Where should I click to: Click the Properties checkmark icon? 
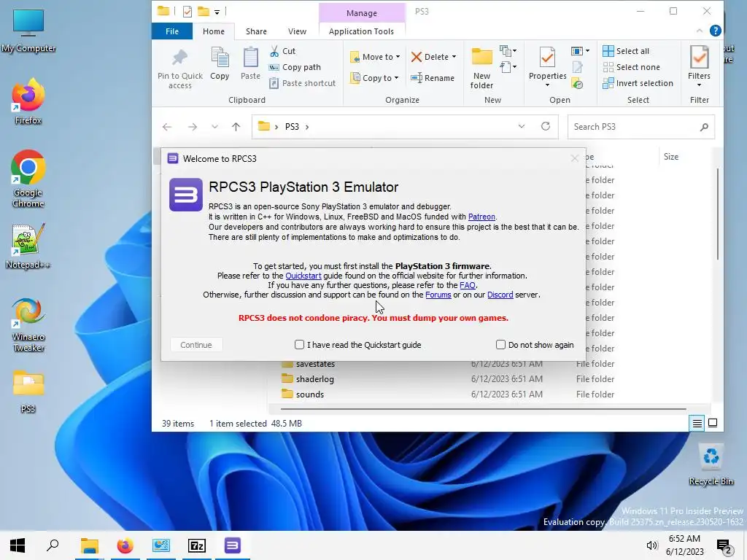point(547,58)
